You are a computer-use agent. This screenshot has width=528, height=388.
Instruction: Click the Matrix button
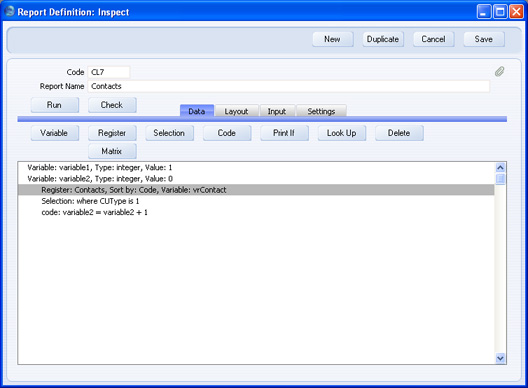coord(112,151)
